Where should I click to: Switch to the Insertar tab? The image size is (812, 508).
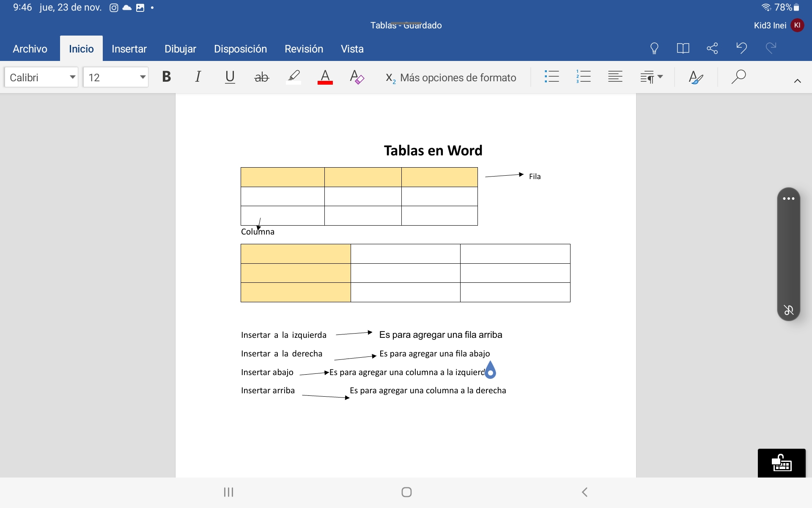point(129,49)
